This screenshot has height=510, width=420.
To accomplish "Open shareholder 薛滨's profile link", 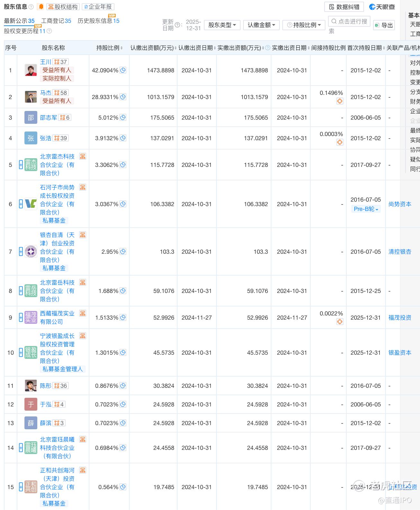I will point(46,423).
